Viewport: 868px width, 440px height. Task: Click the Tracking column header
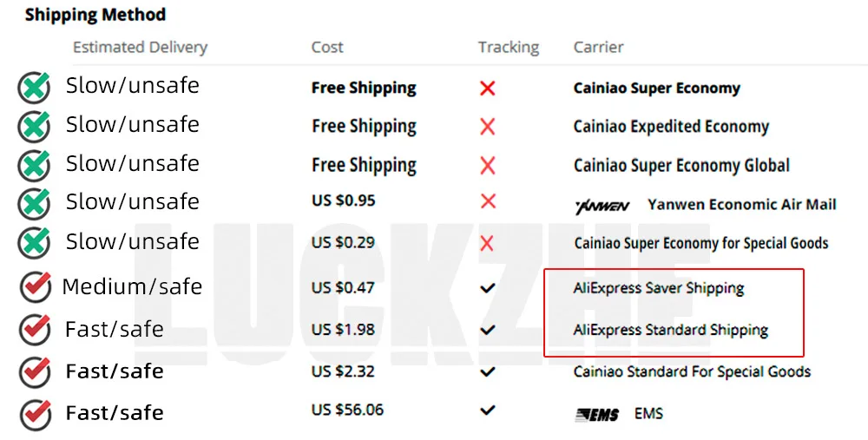tap(509, 48)
